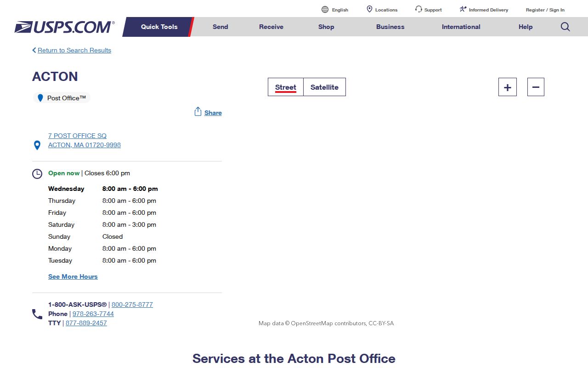Click the phone handset icon
The width and height of the screenshot is (588, 368).
[37, 314]
